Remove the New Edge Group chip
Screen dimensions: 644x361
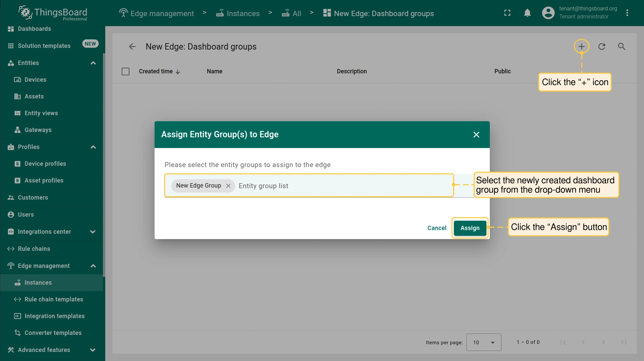tap(228, 186)
